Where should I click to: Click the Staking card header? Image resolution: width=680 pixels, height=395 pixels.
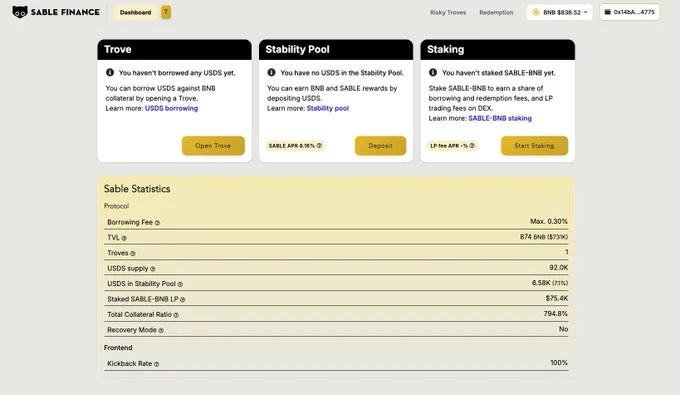click(497, 49)
